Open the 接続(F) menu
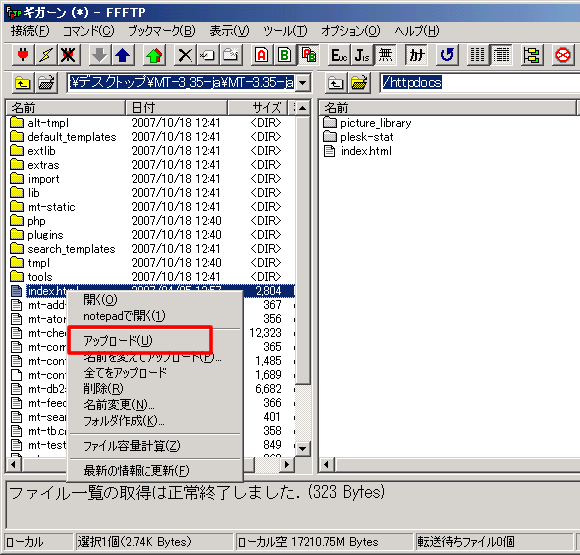The image size is (580, 555). pos(30,31)
